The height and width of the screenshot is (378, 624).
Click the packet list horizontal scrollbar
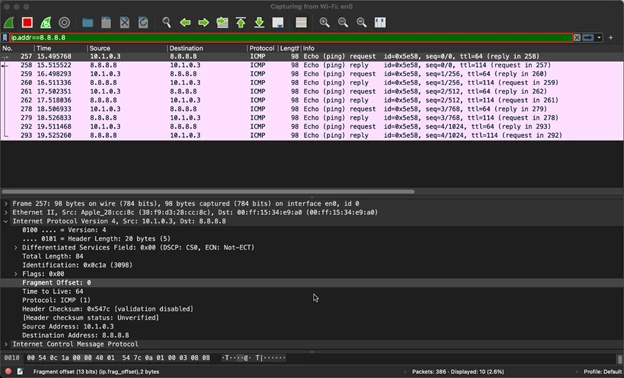(208, 191)
